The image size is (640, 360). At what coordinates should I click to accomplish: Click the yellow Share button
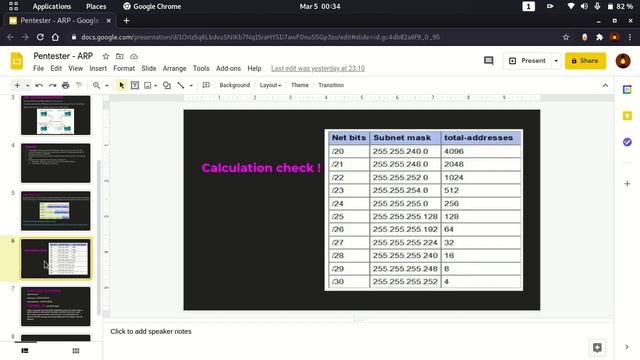point(585,61)
